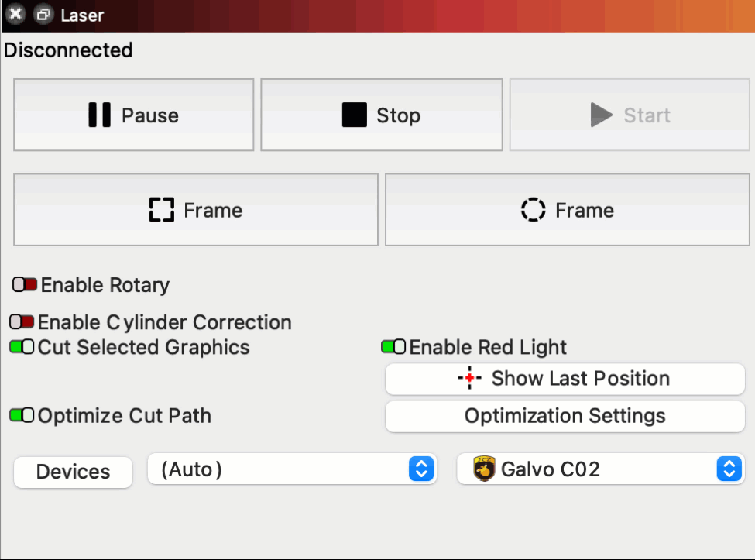Hit the Stop button

click(381, 115)
